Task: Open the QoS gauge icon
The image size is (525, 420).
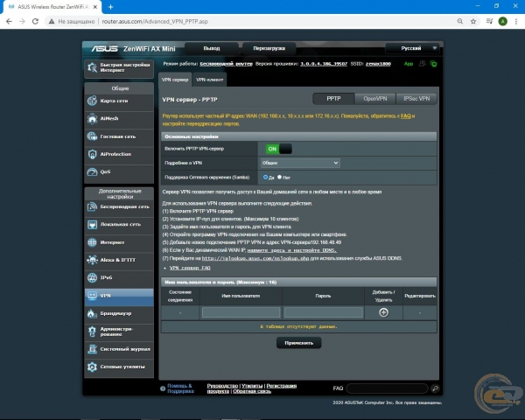Action: click(x=92, y=171)
